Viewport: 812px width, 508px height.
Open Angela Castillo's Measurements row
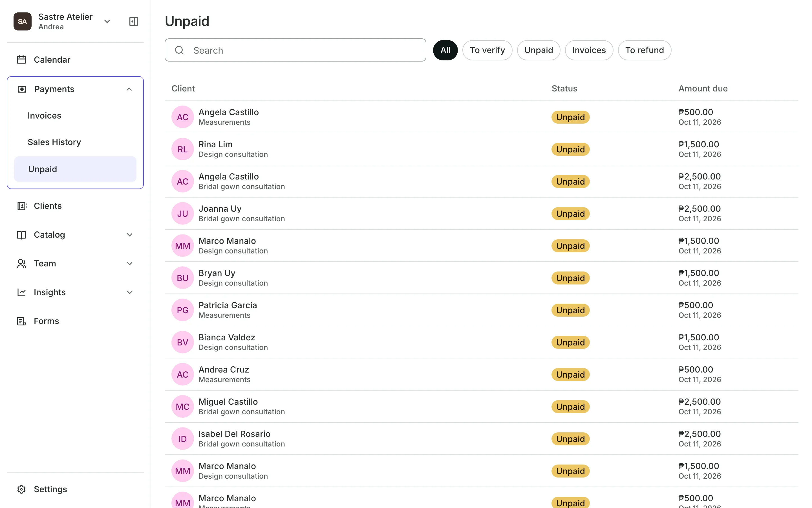pyautogui.click(x=482, y=117)
